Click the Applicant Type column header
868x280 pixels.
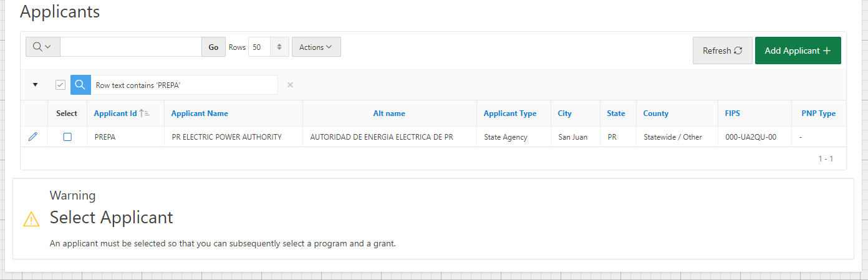point(510,113)
